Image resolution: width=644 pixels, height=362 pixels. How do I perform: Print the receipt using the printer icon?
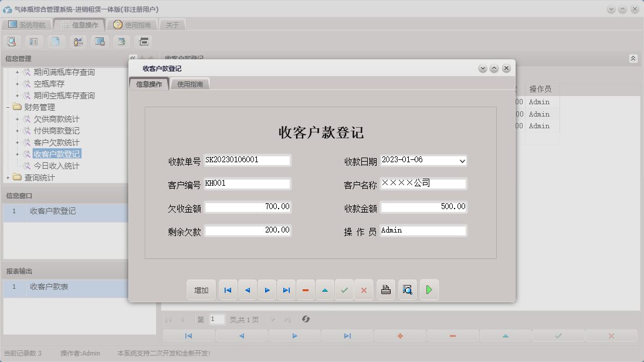click(385, 289)
